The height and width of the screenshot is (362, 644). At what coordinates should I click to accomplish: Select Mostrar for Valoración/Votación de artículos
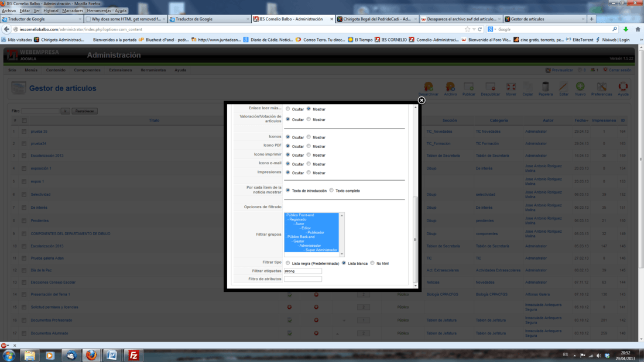(309, 119)
